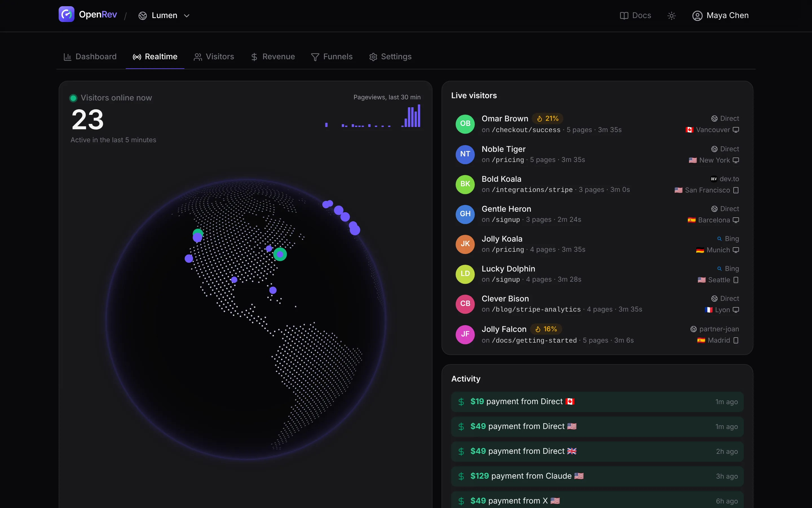This screenshot has width=812, height=508.
Task: Click the Bing search icon for Jolly Koala
Action: (720, 239)
